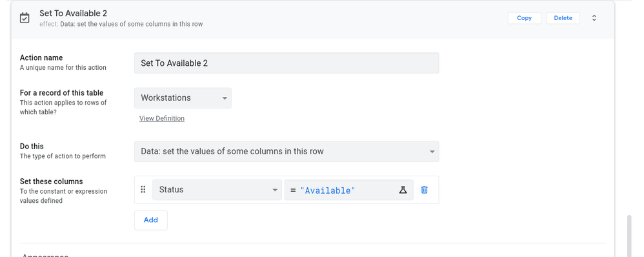Click the drag handle beside the Status column
644x257 pixels.
[143, 190]
